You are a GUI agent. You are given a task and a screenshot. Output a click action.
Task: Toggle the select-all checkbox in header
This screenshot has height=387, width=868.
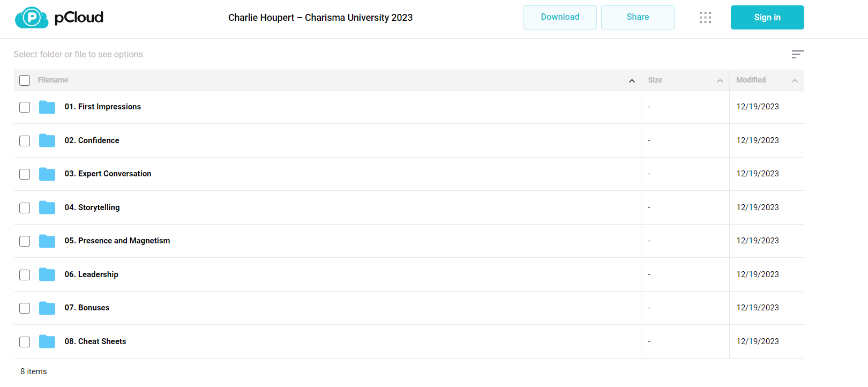[x=25, y=80]
